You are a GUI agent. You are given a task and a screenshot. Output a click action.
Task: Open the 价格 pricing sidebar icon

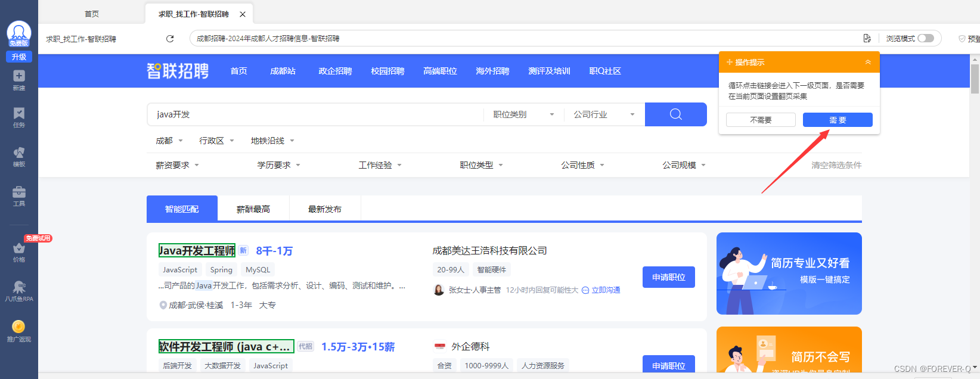(19, 252)
